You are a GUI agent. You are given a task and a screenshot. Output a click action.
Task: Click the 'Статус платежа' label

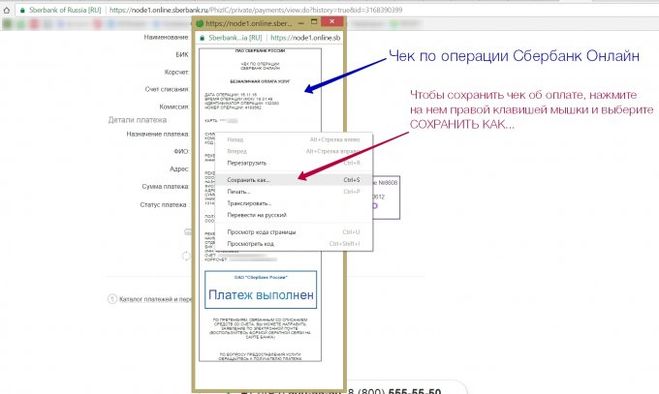163,205
